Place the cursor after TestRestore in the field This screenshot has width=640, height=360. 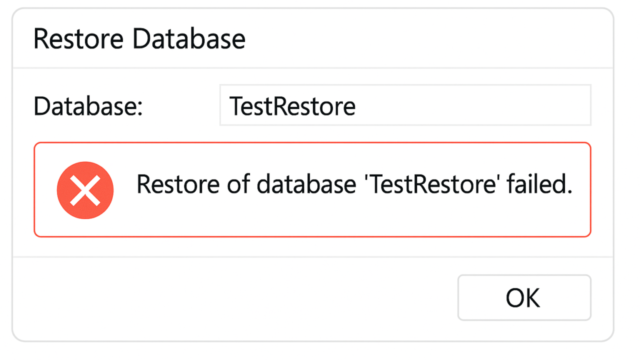coord(357,107)
